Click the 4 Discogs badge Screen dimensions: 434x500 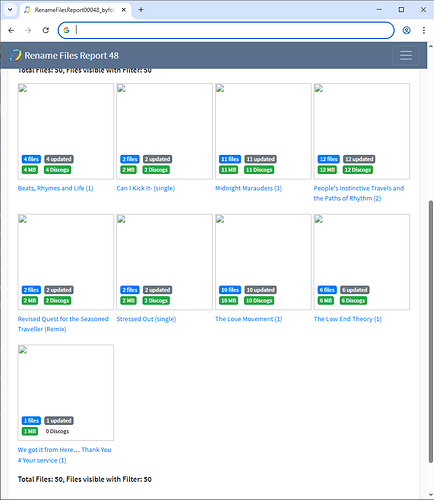(57, 170)
